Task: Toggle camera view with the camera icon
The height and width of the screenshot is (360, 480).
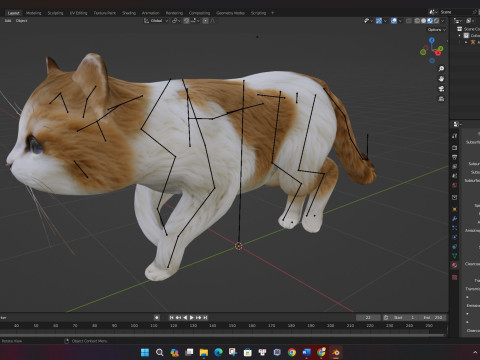Action: (441, 89)
